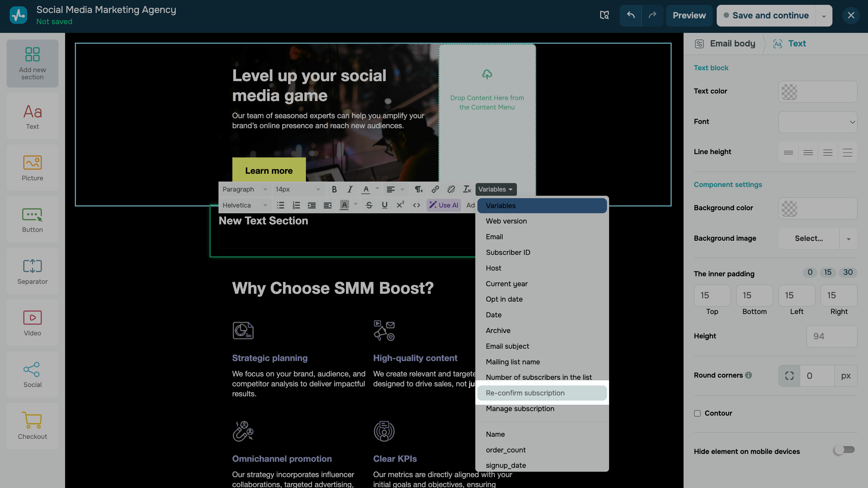Toggle italic formatting

coord(350,189)
